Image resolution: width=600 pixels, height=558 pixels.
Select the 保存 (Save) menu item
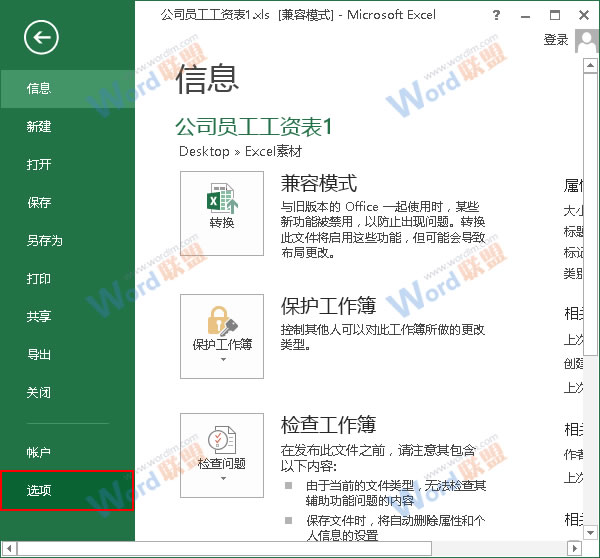(x=67, y=202)
